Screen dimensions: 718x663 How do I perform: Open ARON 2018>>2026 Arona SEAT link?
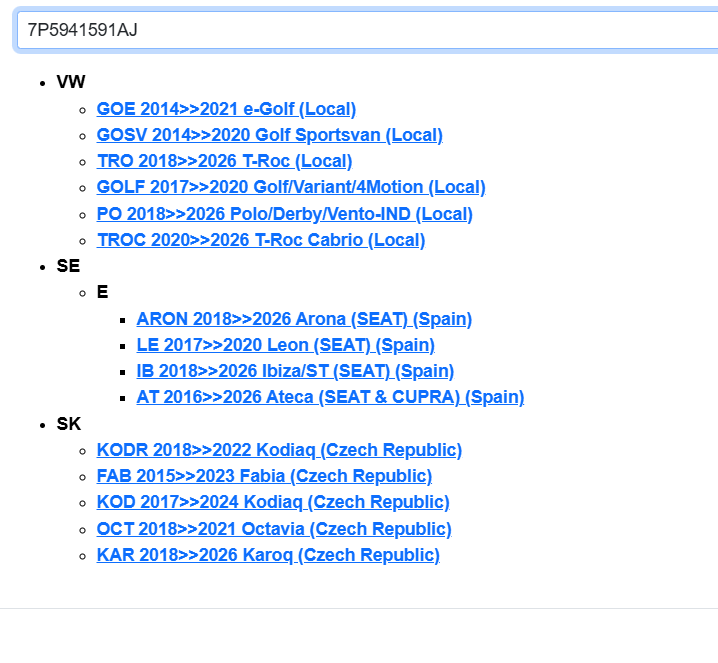click(304, 319)
